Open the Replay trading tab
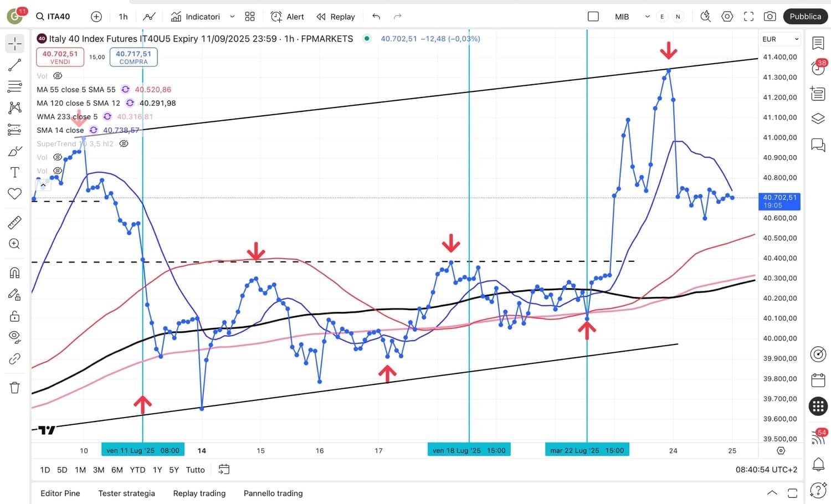The height and width of the screenshot is (504, 831). click(199, 493)
